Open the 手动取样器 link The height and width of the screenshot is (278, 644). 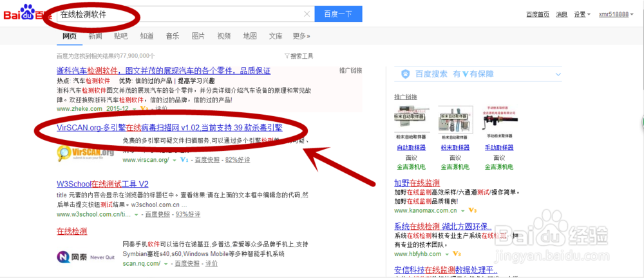tap(499, 148)
